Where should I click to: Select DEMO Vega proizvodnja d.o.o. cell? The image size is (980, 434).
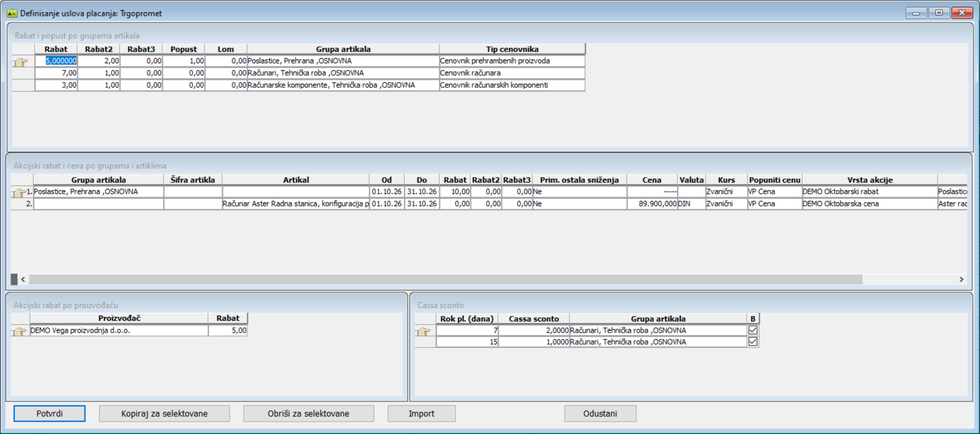pyautogui.click(x=119, y=331)
